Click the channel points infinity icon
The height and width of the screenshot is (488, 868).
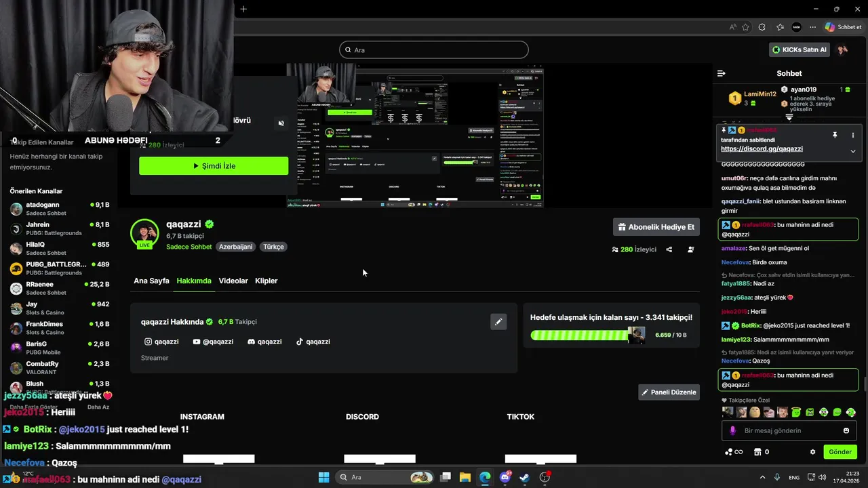pos(734,452)
